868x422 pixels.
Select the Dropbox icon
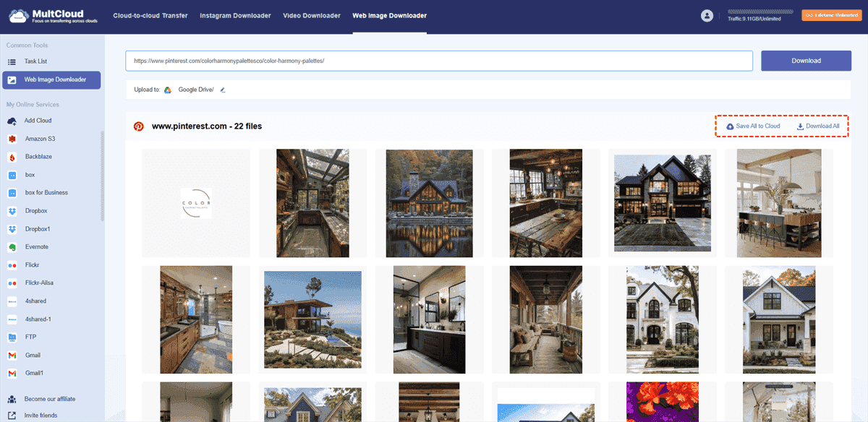click(12, 211)
